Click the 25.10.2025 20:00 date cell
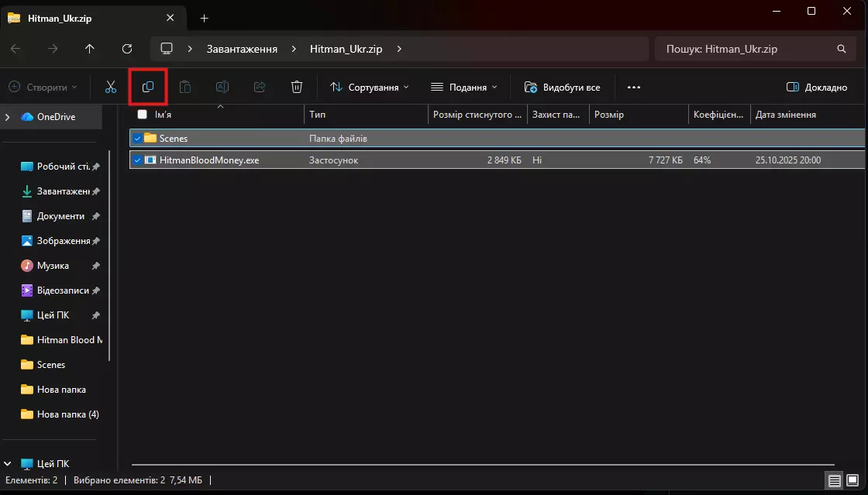 coord(787,160)
